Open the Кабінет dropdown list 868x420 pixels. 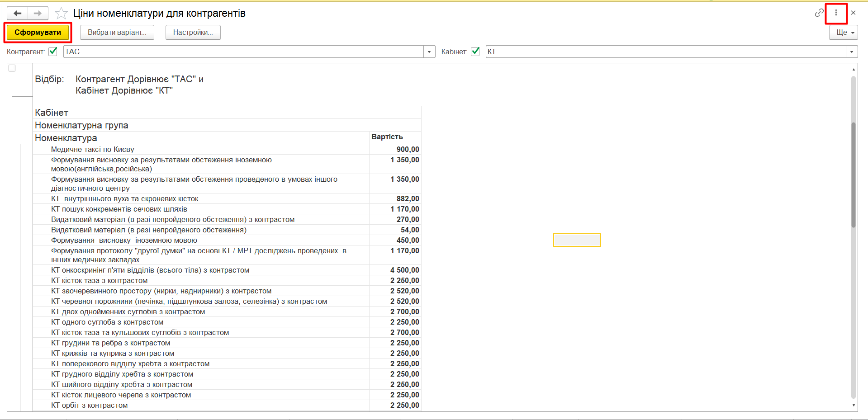coord(852,52)
